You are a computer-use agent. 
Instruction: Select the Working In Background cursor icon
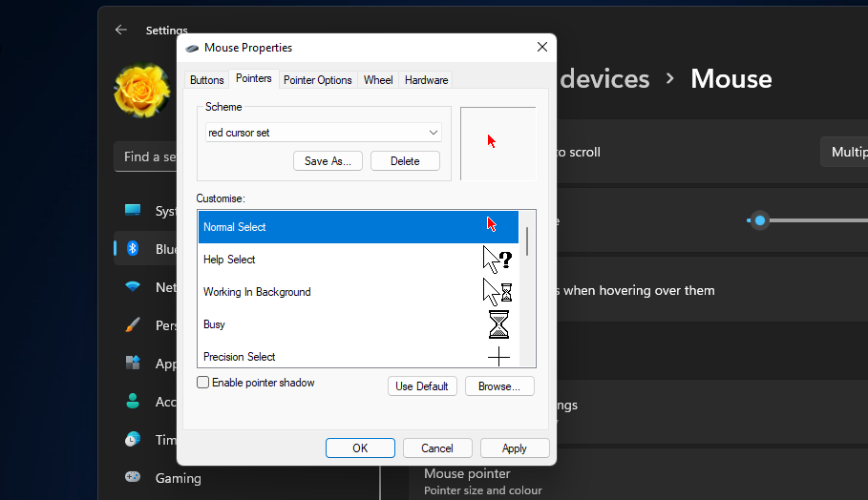pos(498,292)
